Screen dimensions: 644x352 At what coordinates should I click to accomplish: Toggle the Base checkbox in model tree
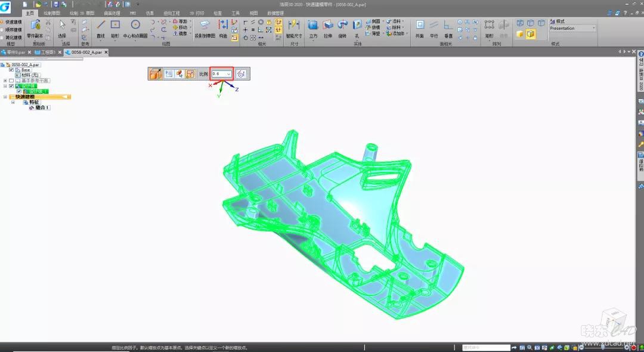[11, 70]
